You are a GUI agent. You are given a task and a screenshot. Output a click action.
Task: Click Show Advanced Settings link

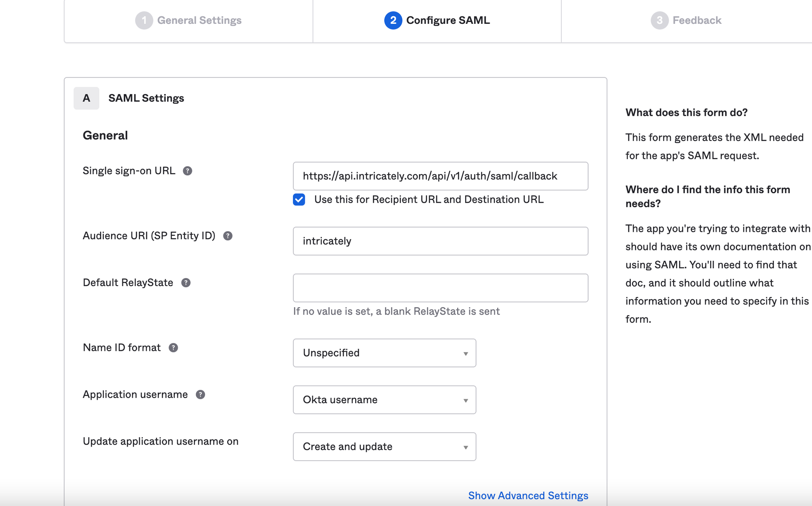point(528,495)
